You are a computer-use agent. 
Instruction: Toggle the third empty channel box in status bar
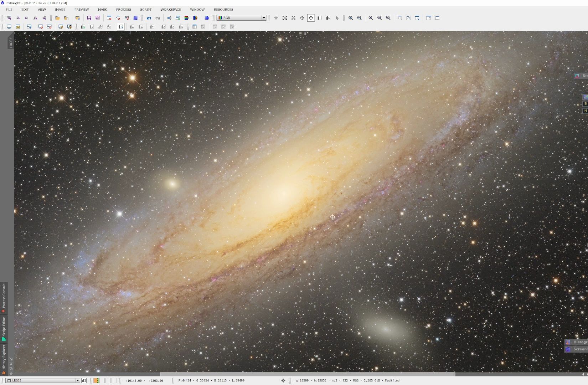[108, 380]
